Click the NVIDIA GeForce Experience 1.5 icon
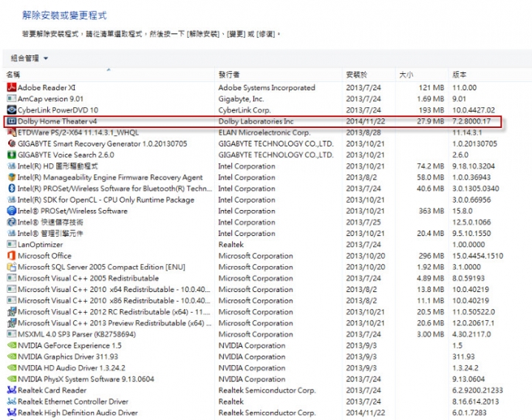 click(x=12, y=345)
